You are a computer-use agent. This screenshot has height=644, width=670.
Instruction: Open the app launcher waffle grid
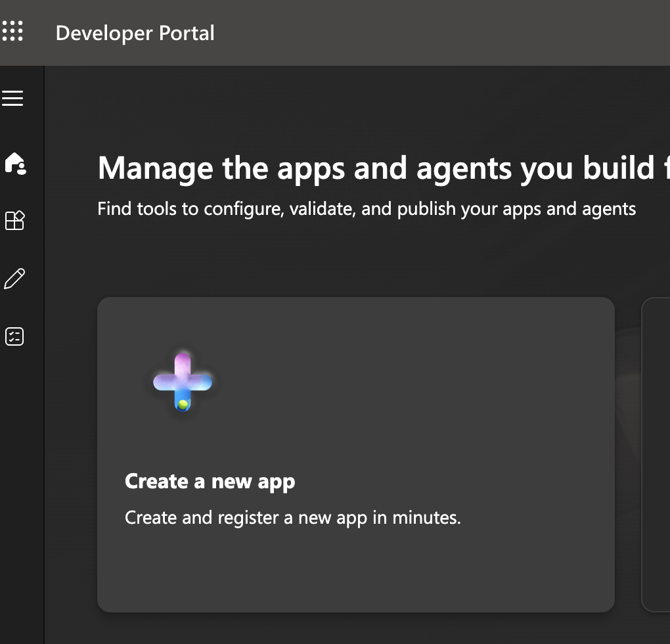click(x=12, y=31)
